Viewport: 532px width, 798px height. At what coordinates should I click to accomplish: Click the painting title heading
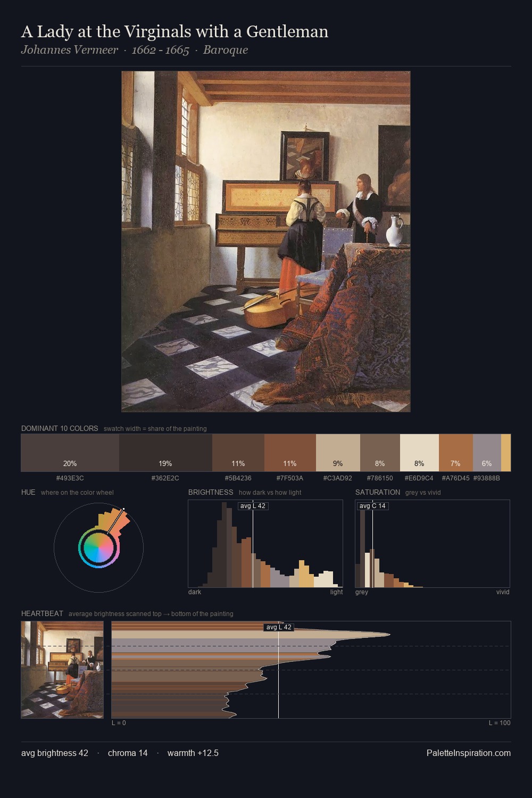(174, 32)
